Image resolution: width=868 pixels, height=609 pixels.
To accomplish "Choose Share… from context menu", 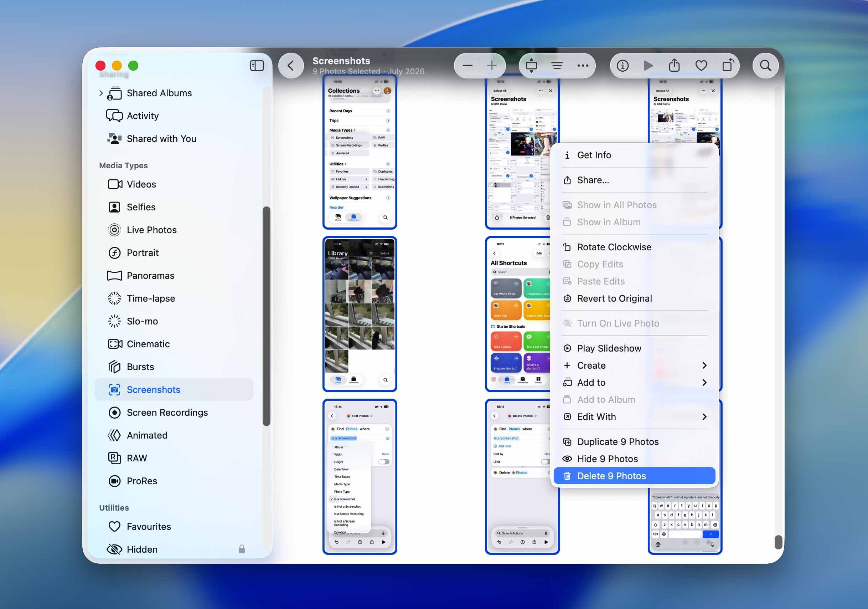I will coord(634,180).
